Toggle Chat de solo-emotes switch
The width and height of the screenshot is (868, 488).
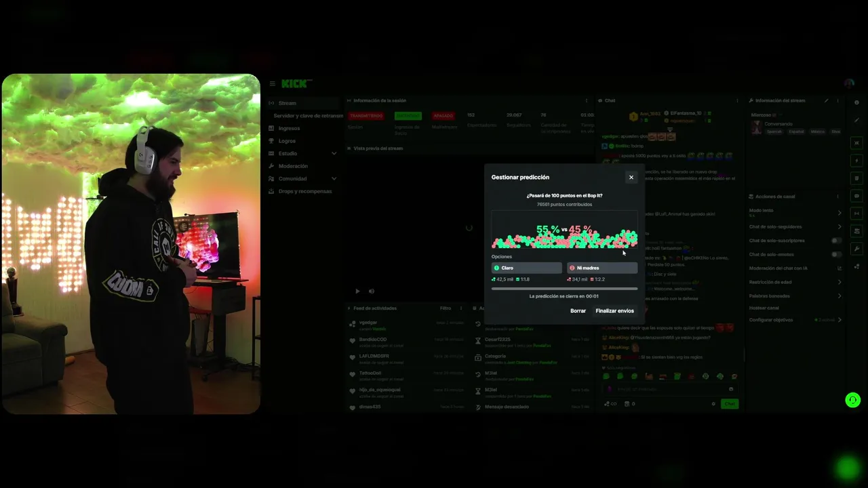click(x=837, y=254)
